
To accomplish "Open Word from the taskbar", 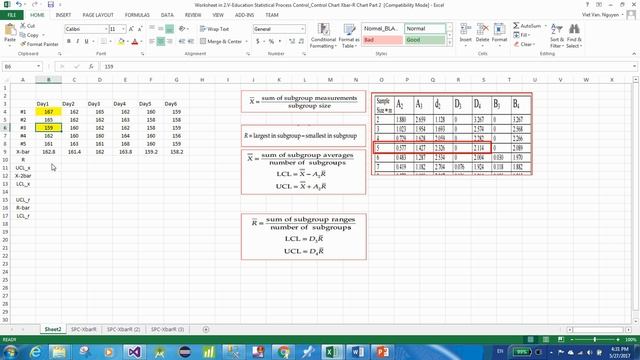I will pos(358,351).
